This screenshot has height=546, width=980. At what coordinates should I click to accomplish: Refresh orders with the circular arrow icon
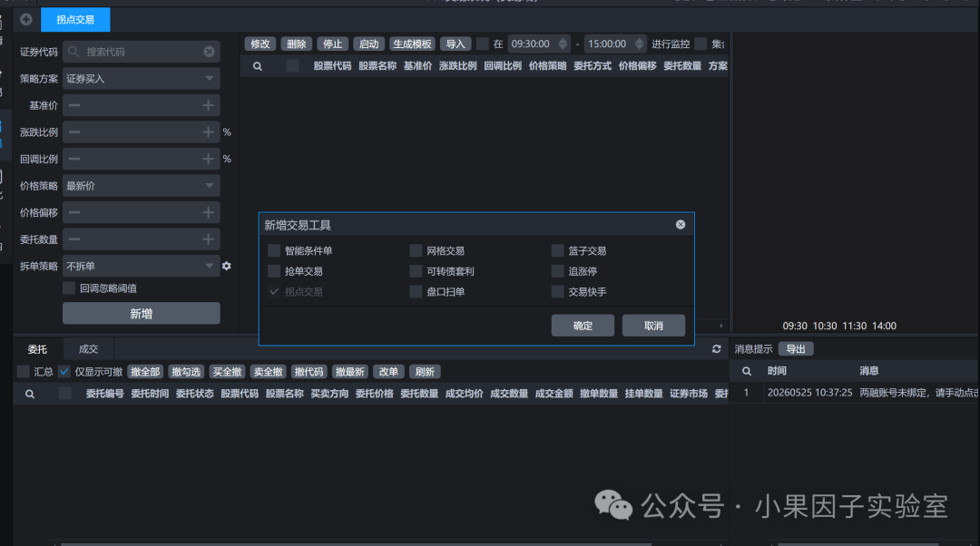[716, 349]
